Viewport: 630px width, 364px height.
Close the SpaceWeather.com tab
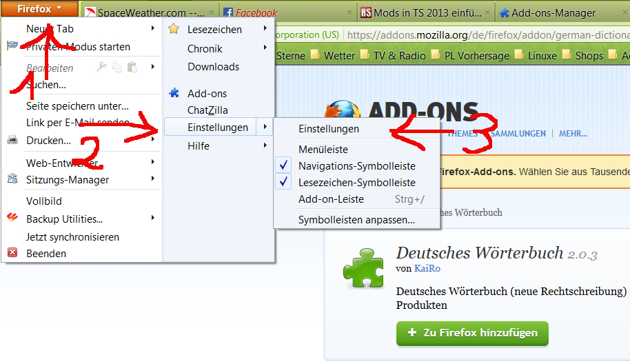click(212, 12)
